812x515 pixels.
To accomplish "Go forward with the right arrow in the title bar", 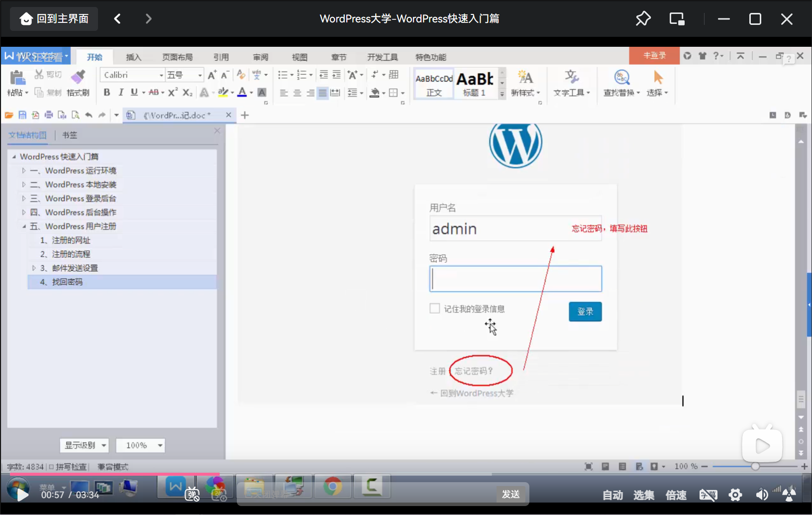I will pos(148,19).
